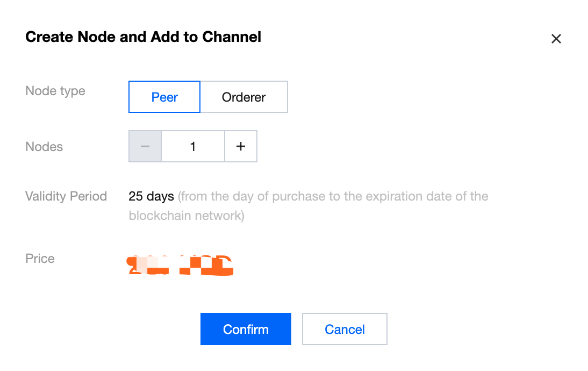
Task: Click the "Price" label
Action: click(x=40, y=259)
